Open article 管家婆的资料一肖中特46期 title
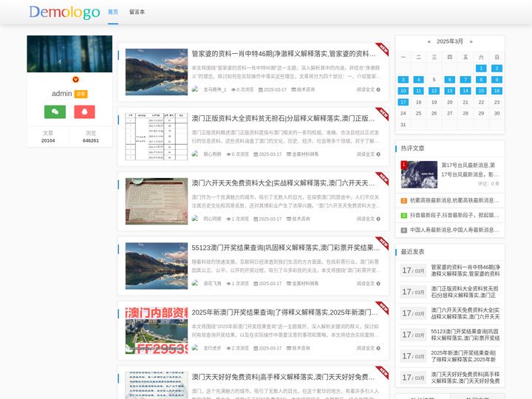The width and height of the screenshot is (532, 399). pos(284,54)
